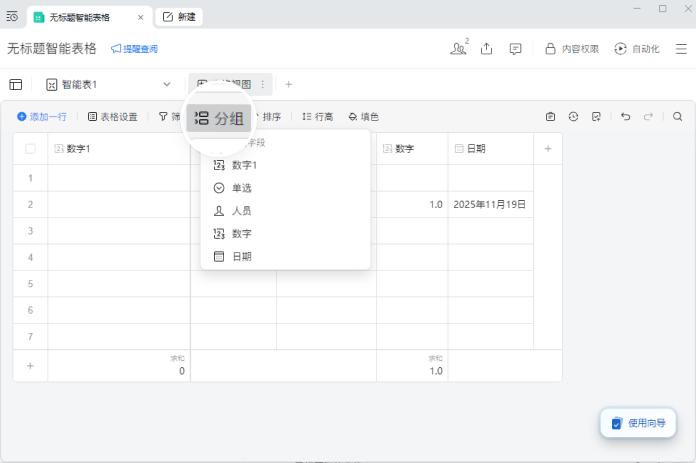696x463 pixels.
Task: Group by 数字 in dropdown
Action: (x=285, y=233)
